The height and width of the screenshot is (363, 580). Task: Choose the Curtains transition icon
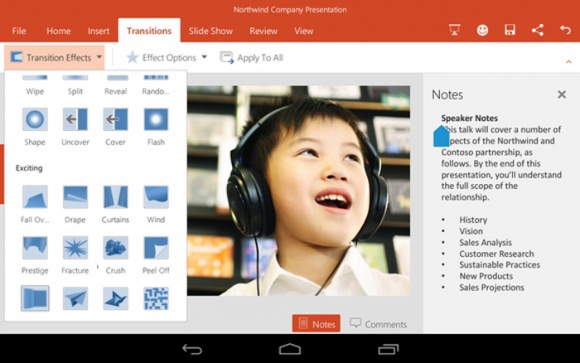(115, 197)
